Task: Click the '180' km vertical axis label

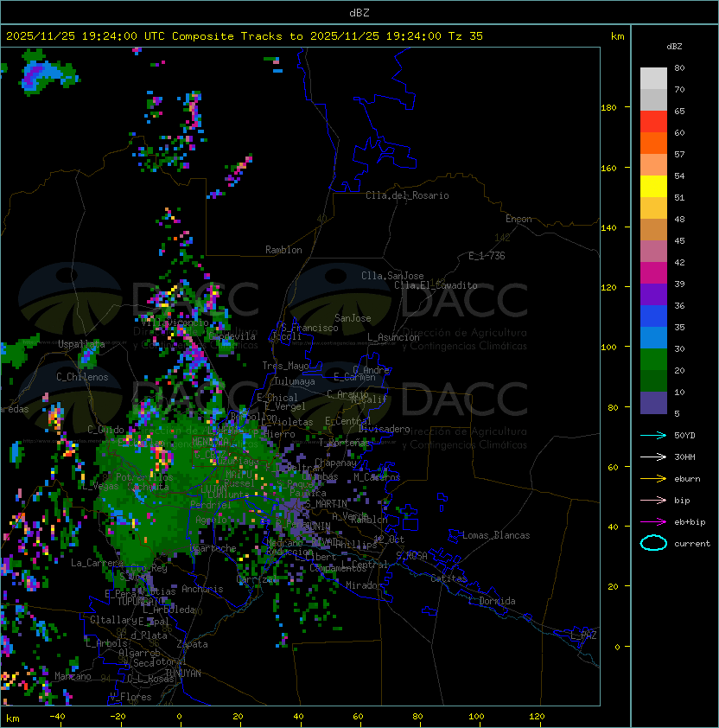Action: (x=608, y=108)
